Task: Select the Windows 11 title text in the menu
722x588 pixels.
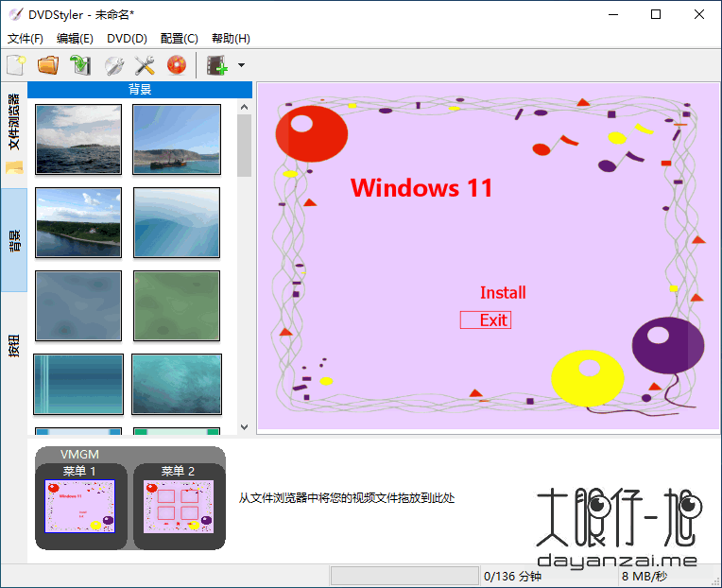Action: pos(421,188)
